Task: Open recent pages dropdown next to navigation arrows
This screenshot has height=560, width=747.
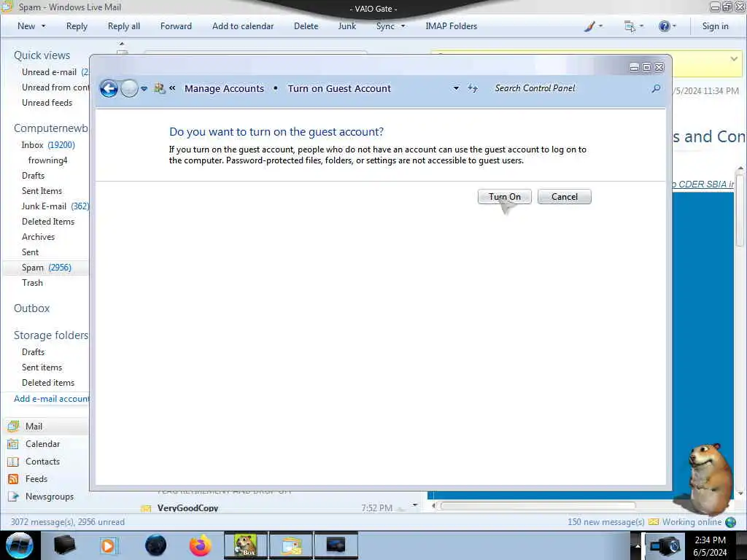Action: [144, 88]
